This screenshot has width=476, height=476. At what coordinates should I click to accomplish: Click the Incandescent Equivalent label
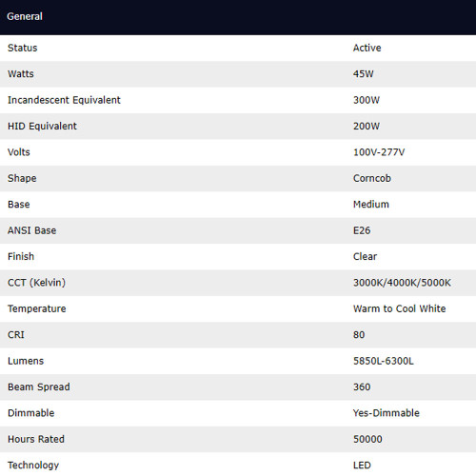[64, 100]
